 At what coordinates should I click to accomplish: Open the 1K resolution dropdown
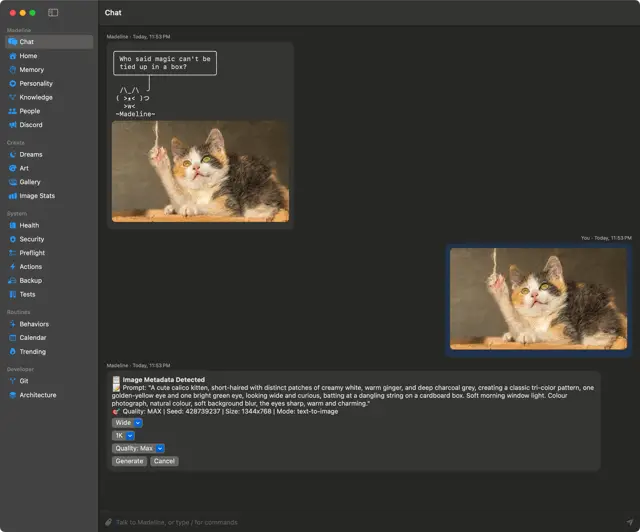tap(123, 436)
